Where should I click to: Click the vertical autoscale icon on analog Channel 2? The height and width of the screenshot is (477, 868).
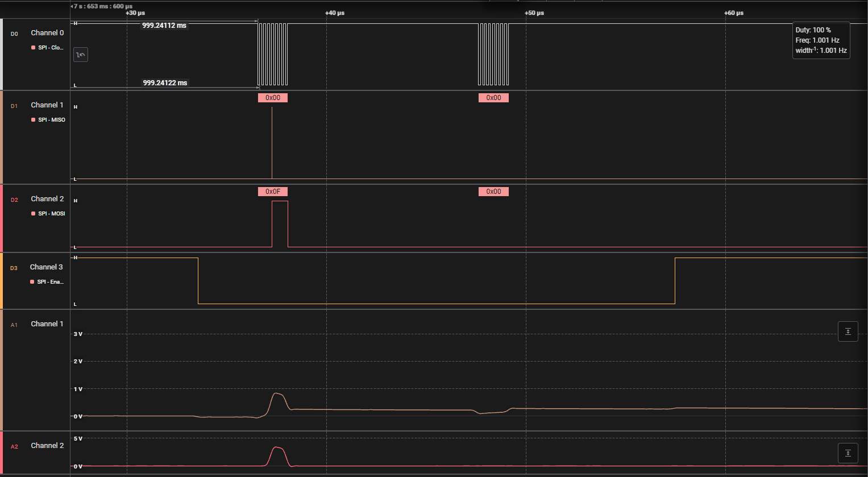click(x=848, y=453)
